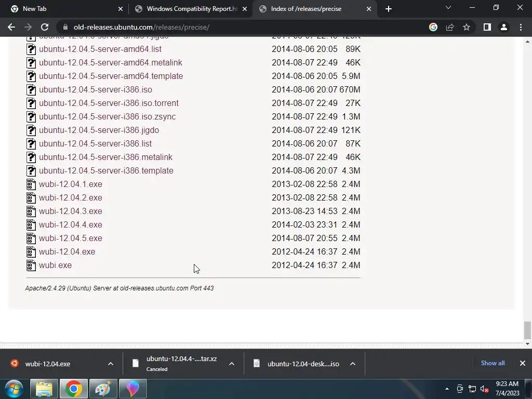The image size is (532, 399).
Task: Open the Chrome side panel
Action: [487, 27]
